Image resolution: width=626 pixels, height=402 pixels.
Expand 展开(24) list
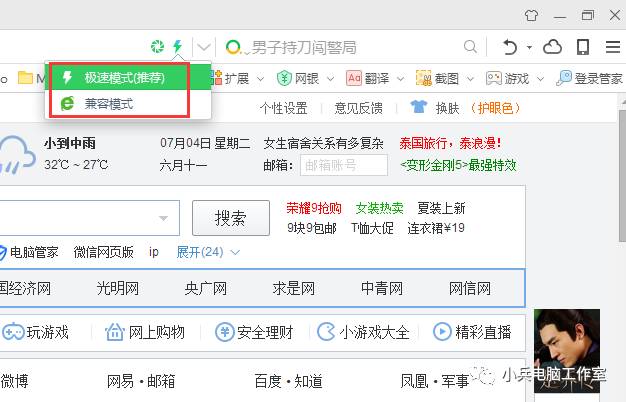(208, 252)
